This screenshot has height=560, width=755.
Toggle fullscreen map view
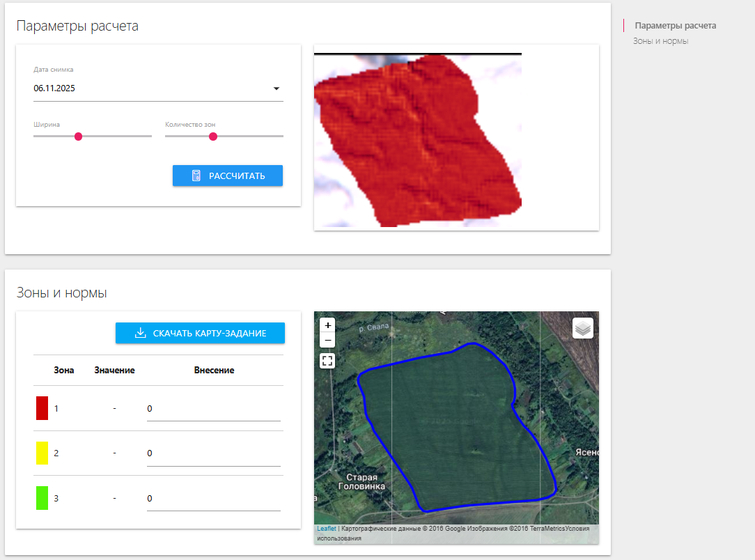(x=327, y=361)
